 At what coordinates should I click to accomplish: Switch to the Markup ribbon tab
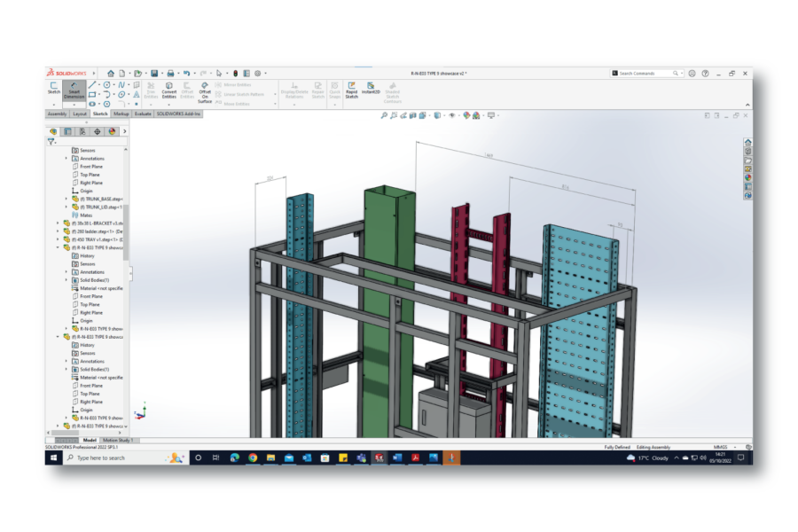click(x=121, y=114)
